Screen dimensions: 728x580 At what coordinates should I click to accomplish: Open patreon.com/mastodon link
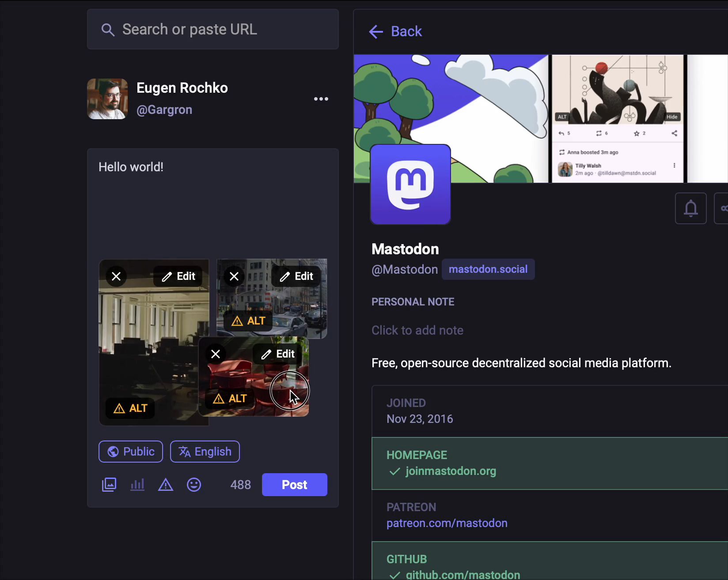tap(447, 523)
